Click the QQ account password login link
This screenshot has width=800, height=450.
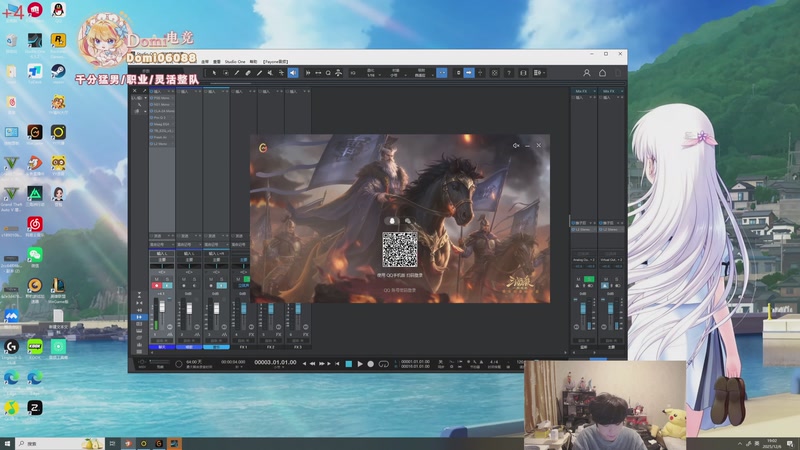(x=399, y=289)
